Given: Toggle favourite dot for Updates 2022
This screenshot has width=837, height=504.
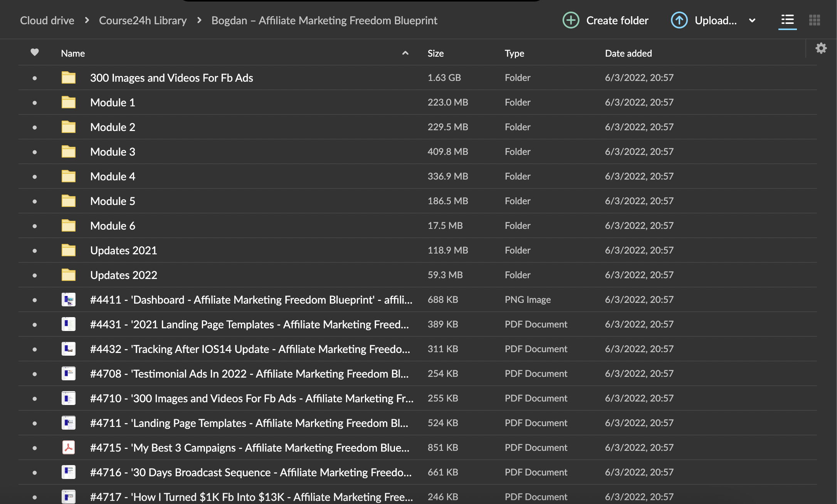Looking at the screenshot, I should pos(35,276).
